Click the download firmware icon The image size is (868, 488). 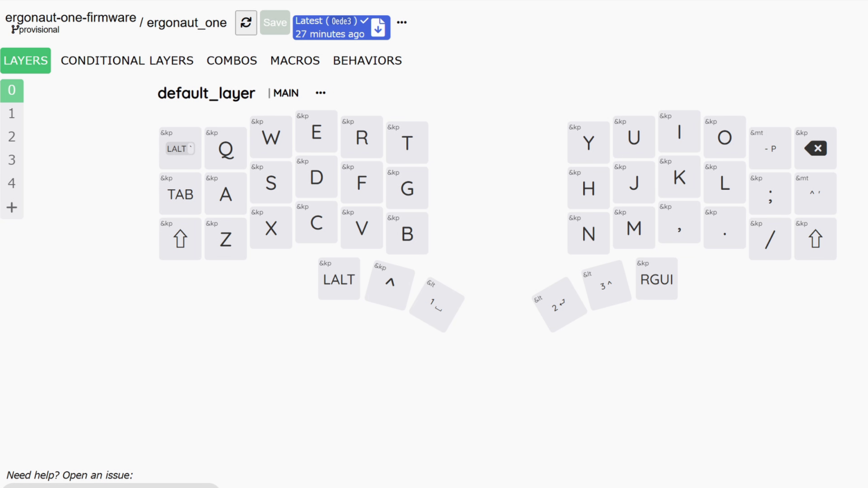coord(379,28)
